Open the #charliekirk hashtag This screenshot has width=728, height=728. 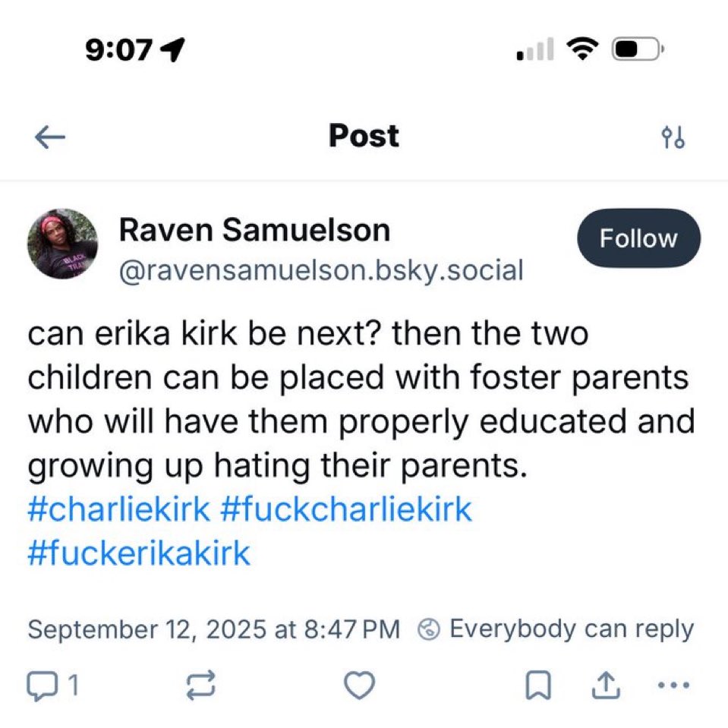[119, 509]
